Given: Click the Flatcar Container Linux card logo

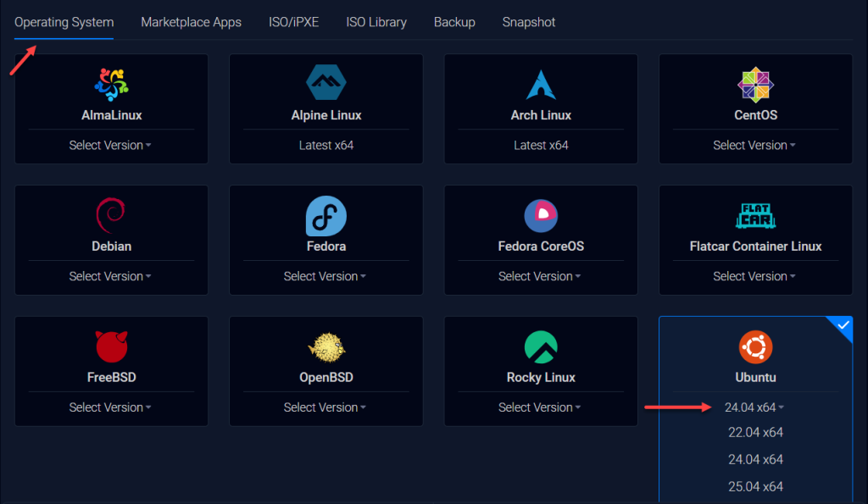Looking at the screenshot, I should point(755,215).
